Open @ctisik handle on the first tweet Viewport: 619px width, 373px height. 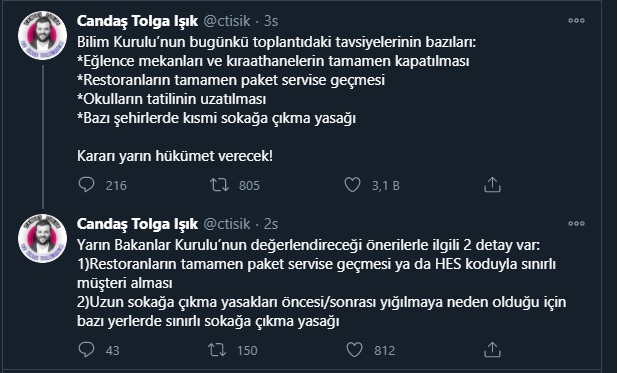227,21
